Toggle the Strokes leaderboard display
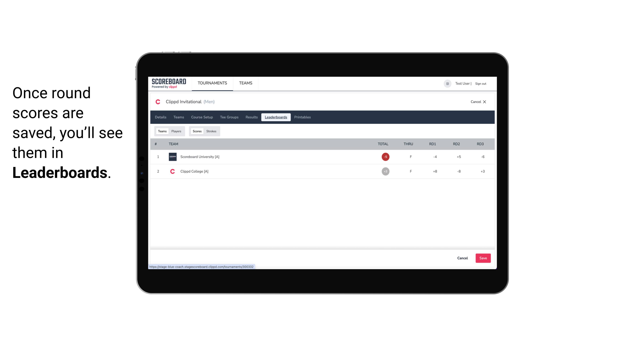 (211, 131)
